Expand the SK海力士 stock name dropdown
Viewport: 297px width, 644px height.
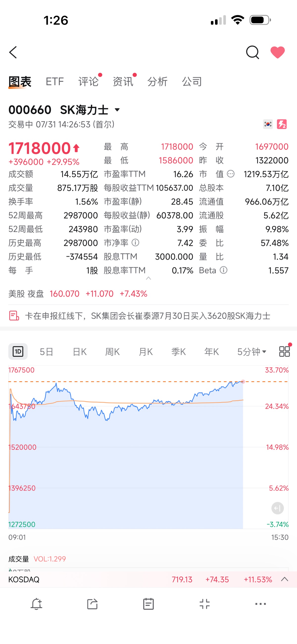coord(117,110)
